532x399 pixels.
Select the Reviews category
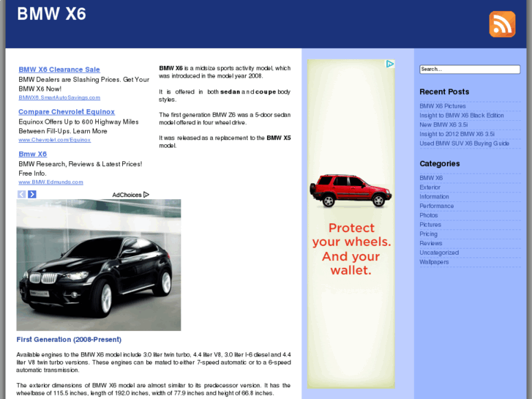430,244
